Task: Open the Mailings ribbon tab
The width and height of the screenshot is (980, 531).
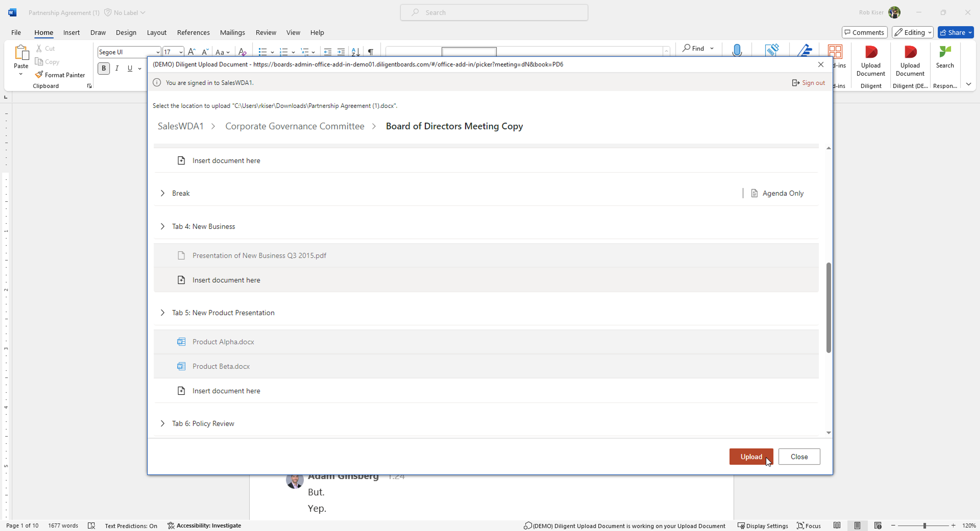Action: [232, 32]
